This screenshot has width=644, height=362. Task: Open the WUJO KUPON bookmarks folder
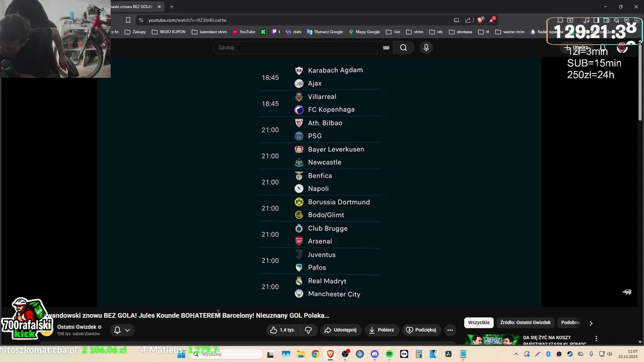coord(169,32)
